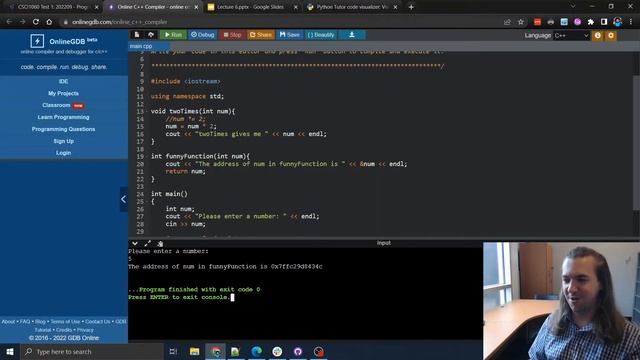Go forward with the browser forward arrow

click(22, 22)
